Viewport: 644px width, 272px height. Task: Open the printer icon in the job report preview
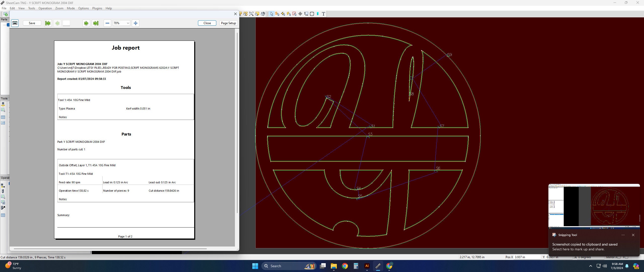pyautogui.click(x=15, y=23)
